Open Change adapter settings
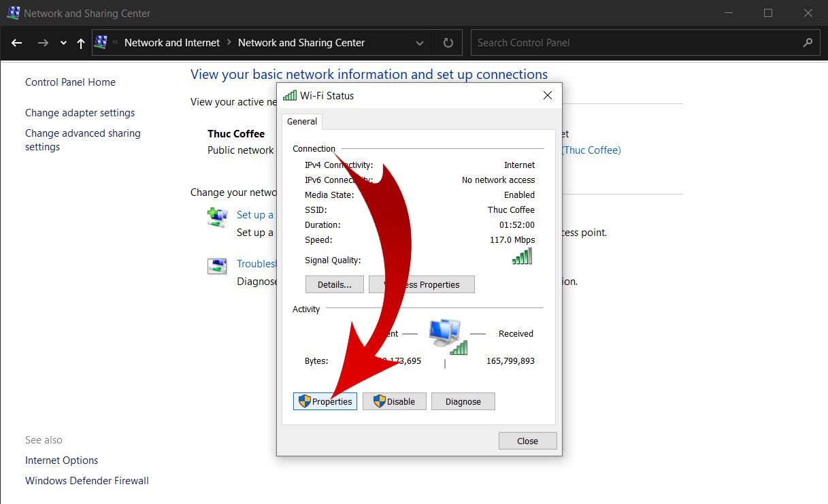Image resolution: width=828 pixels, height=504 pixels. (x=80, y=113)
